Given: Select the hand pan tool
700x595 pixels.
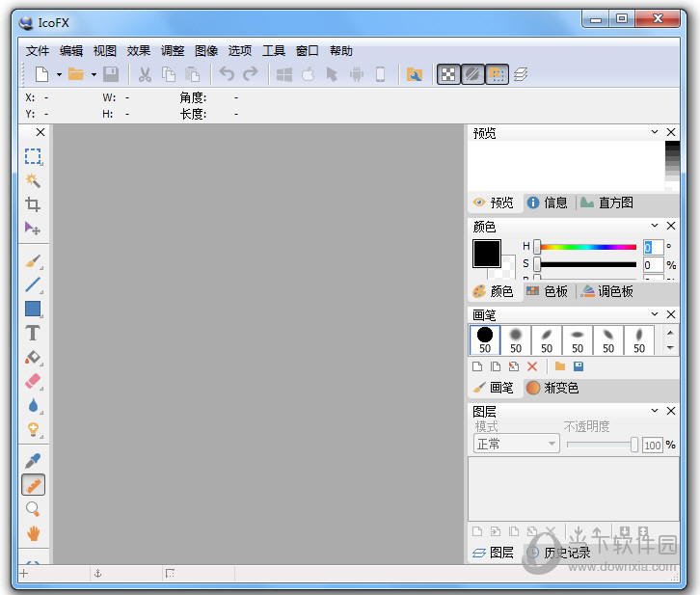Looking at the screenshot, I should tap(33, 533).
